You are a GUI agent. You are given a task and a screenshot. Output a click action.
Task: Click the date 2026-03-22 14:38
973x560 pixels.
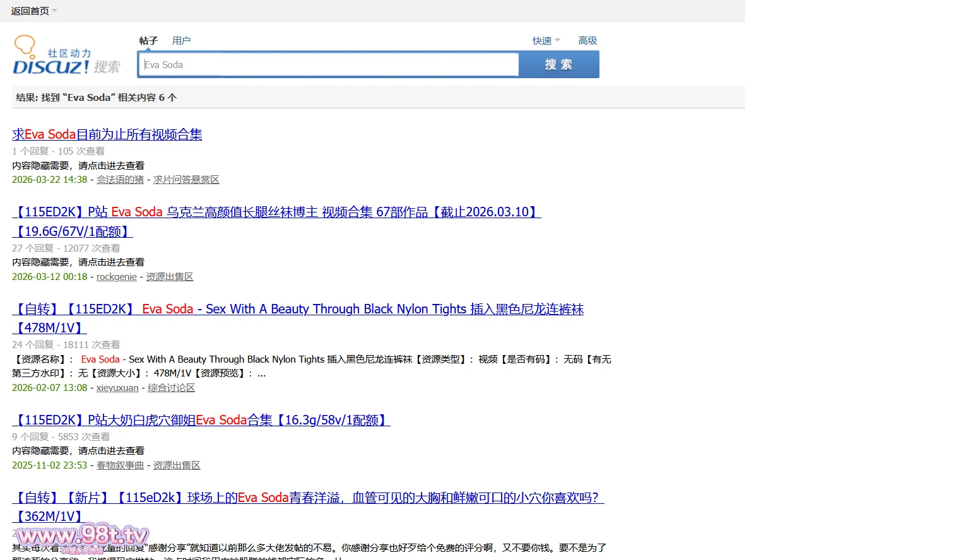click(x=50, y=180)
